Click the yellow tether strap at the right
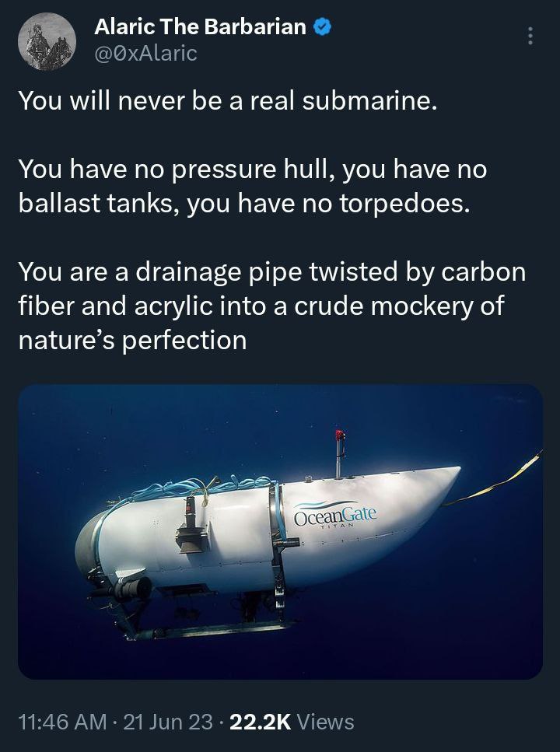Viewport: 560px width, 752px height. coord(492,480)
